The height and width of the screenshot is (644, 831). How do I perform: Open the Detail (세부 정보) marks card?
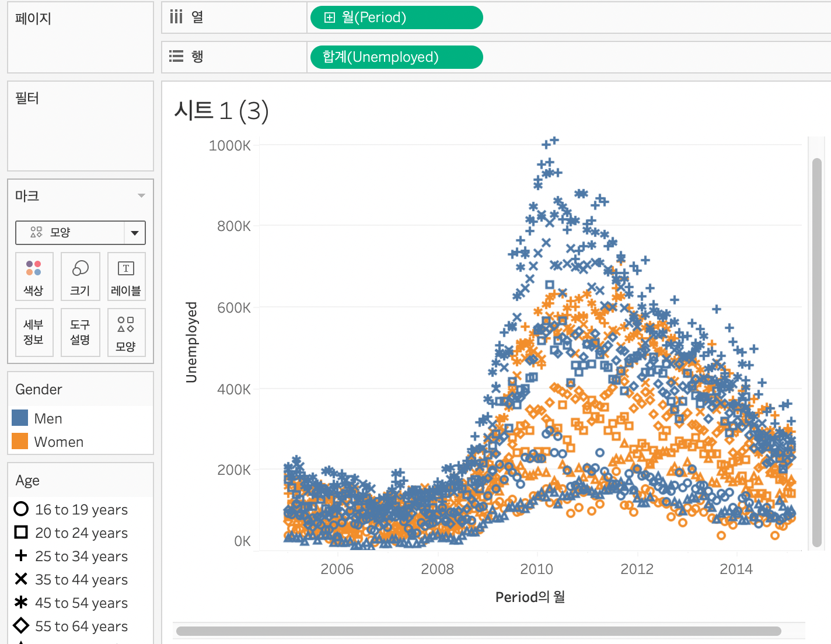pos(34,332)
